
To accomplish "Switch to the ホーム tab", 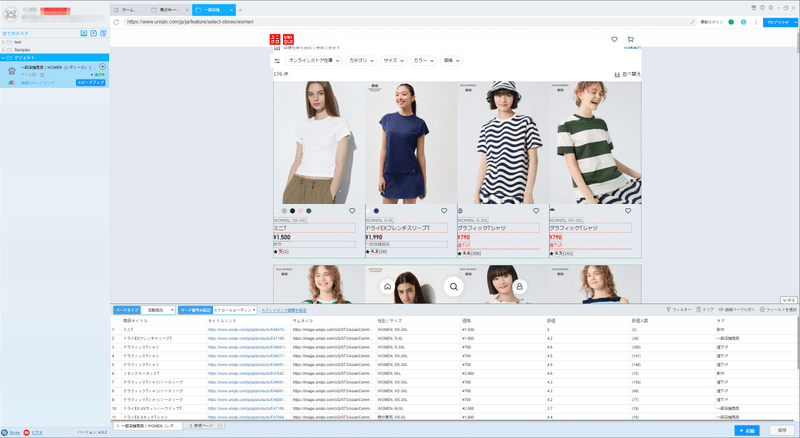I will (x=130, y=10).
